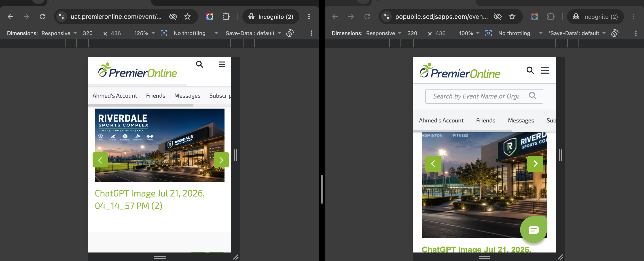The height and width of the screenshot is (261, 644).
Task: Open colorful circle extension in left window
Action: tap(210, 17)
